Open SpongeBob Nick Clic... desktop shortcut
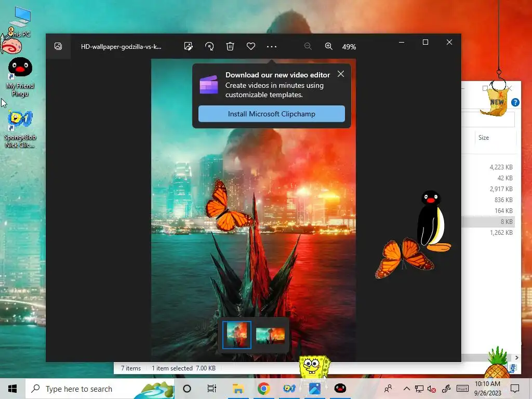Screen dimensions: 532x399 click(x=20, y=129)
